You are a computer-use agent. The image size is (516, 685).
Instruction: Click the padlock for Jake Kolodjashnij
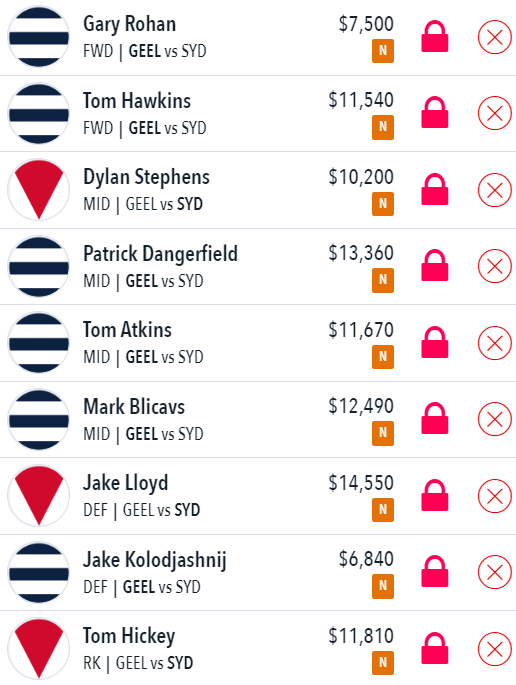(435, 571)
